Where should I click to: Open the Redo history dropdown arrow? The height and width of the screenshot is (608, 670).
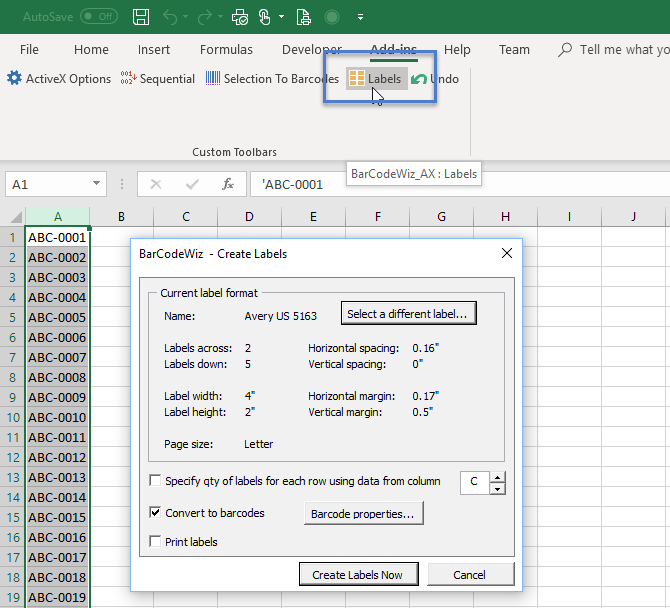[x=220, y=17]
